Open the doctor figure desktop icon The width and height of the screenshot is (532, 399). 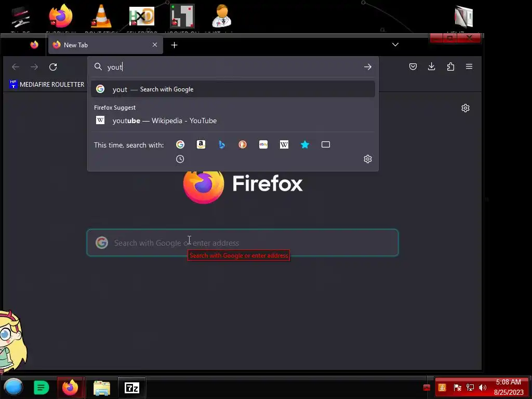(x=222, y=16)
